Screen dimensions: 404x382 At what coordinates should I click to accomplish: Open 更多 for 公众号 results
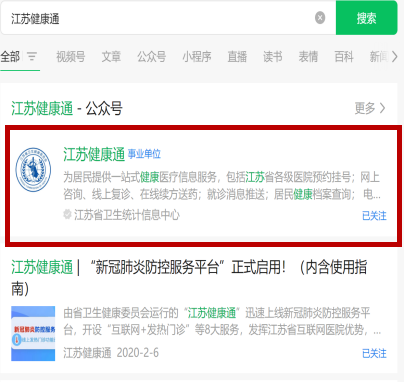tap(370, 108)
